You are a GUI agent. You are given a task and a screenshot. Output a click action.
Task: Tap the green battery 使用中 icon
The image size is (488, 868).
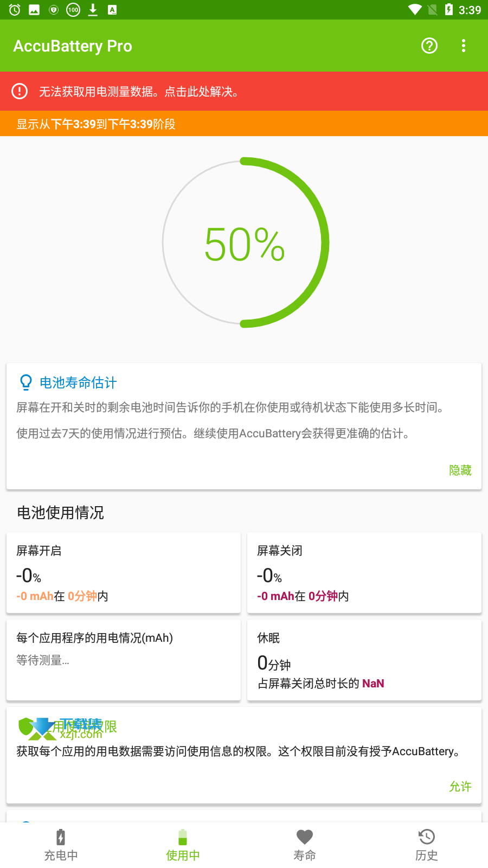tap(183, 837)
